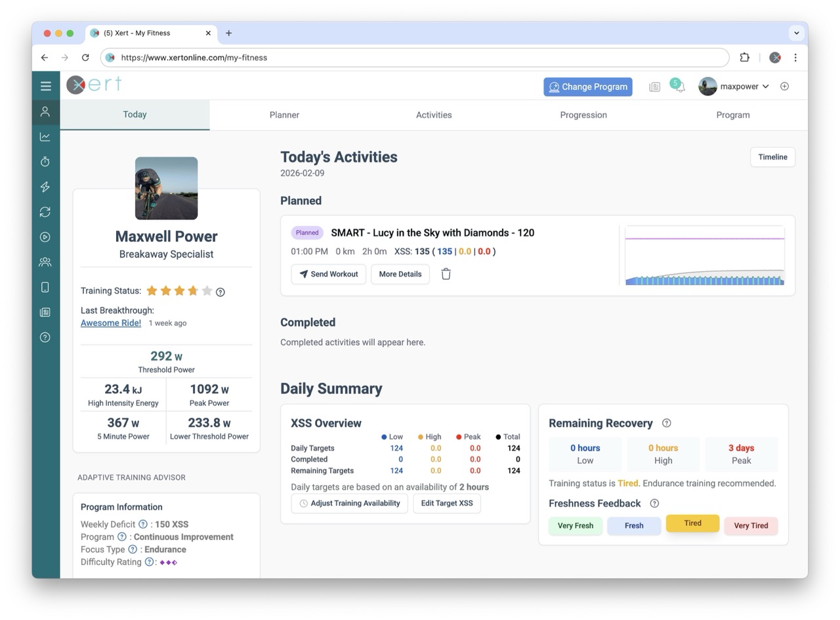
Task: Expand Remaining Recovery help info
Action: tap(667, 424)
